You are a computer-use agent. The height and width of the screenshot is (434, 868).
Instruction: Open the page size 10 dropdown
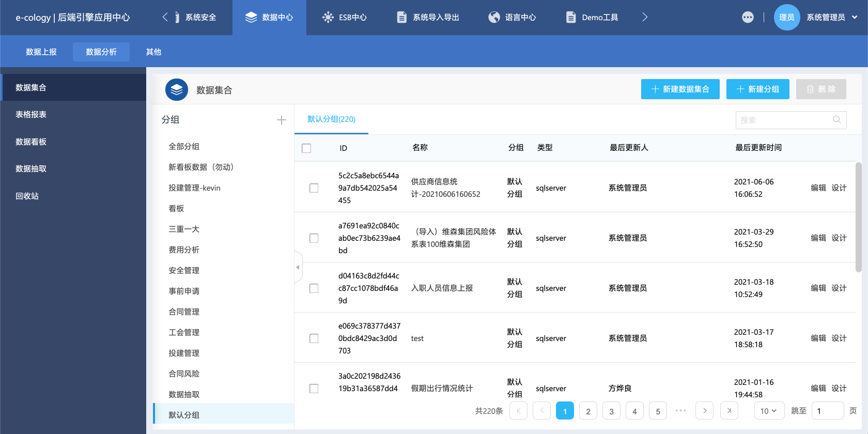click(769, 411)
